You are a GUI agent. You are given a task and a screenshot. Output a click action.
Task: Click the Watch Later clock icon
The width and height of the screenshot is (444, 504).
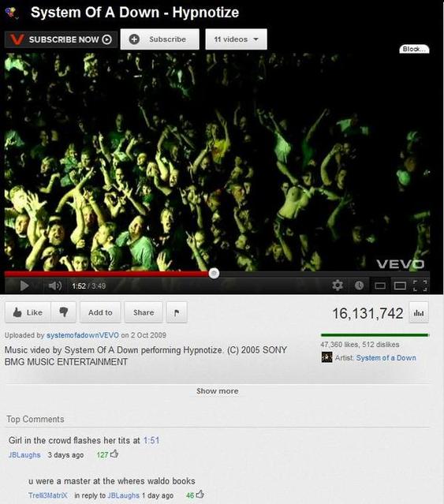[x=359, y=286]
